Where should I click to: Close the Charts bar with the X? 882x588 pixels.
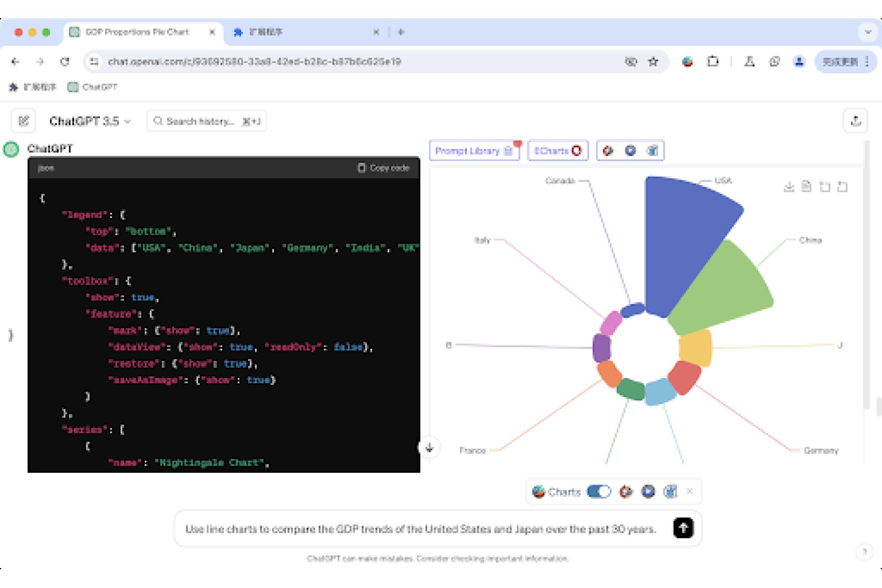[x=690, y=492]
